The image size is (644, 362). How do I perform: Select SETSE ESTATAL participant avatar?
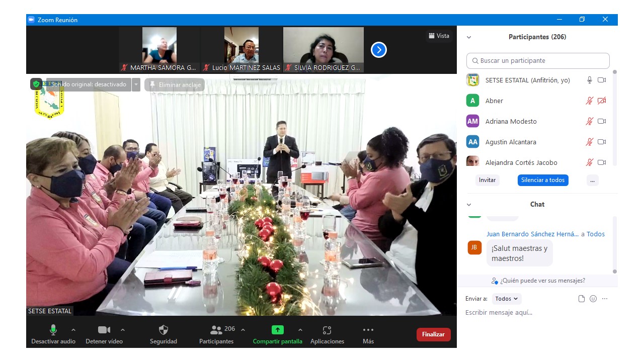click(472, 80)
